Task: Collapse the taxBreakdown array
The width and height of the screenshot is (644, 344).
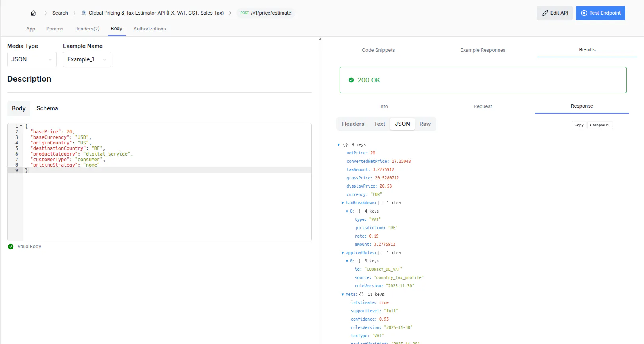Action: click(x=342, y=203)
